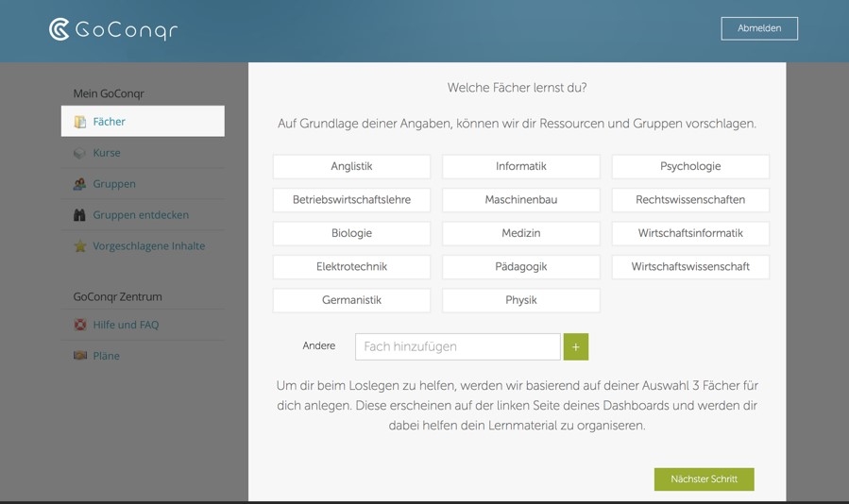Click the Gruppen people icon
Image resolution: width=849 pixels, height=504 pixels.
click(80, 184)
